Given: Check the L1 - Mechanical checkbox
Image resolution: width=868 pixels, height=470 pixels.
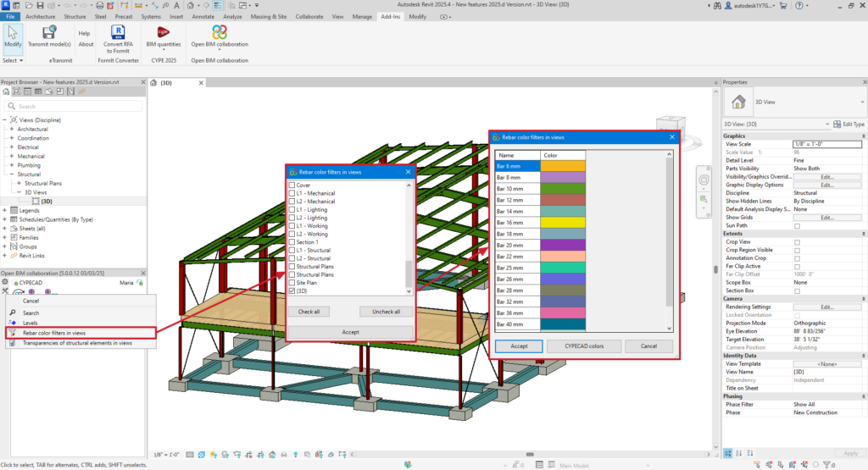Looking at the screenshot, I should pos(292,193).
